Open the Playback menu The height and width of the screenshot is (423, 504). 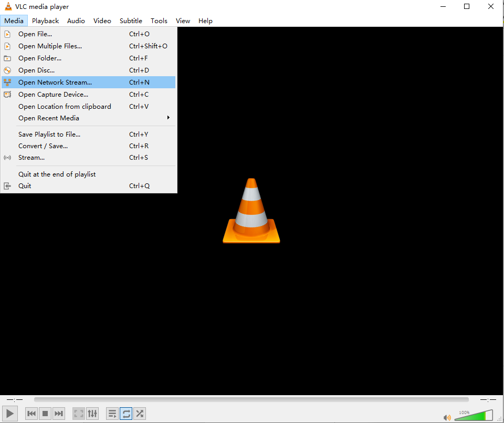coord(45,21)
